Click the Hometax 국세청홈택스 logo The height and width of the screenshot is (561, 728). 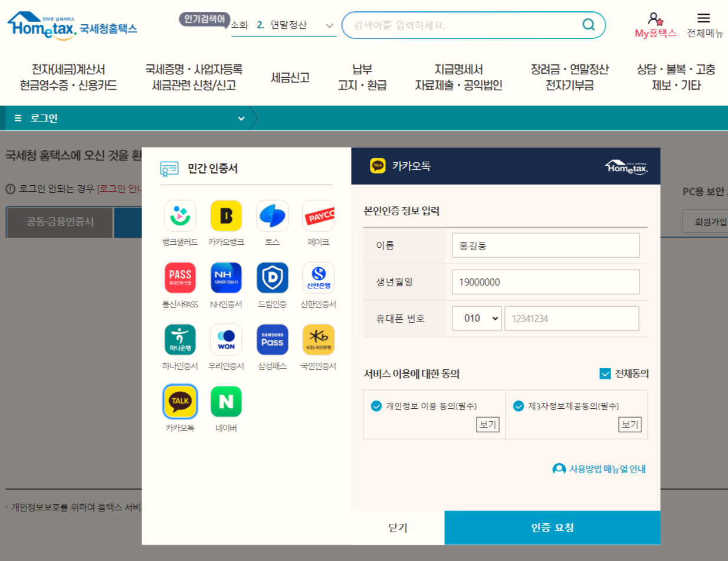(x=72, y=26)
